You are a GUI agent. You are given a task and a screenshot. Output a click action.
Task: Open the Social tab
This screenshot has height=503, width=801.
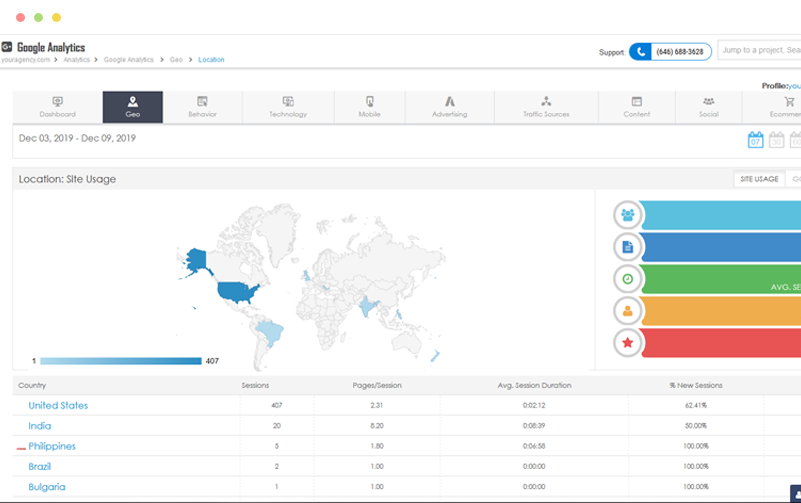[709, 107]
